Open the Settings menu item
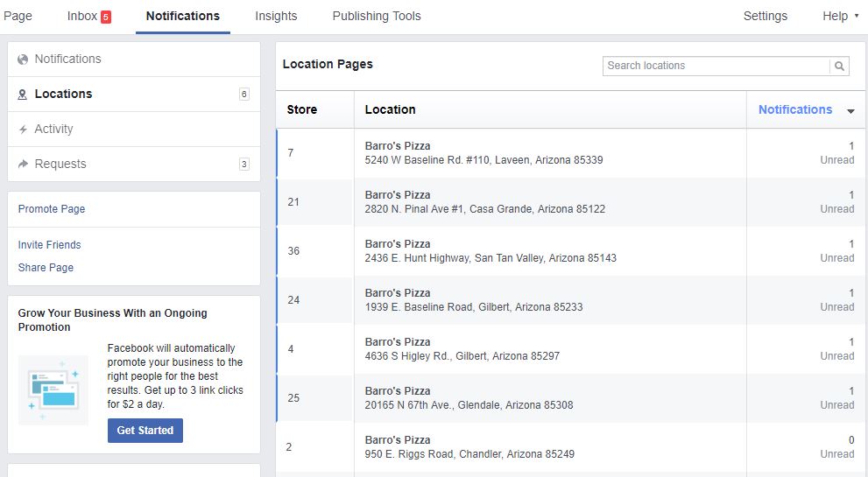The height and width of the screenshot is (477, 868). (765, 16)
